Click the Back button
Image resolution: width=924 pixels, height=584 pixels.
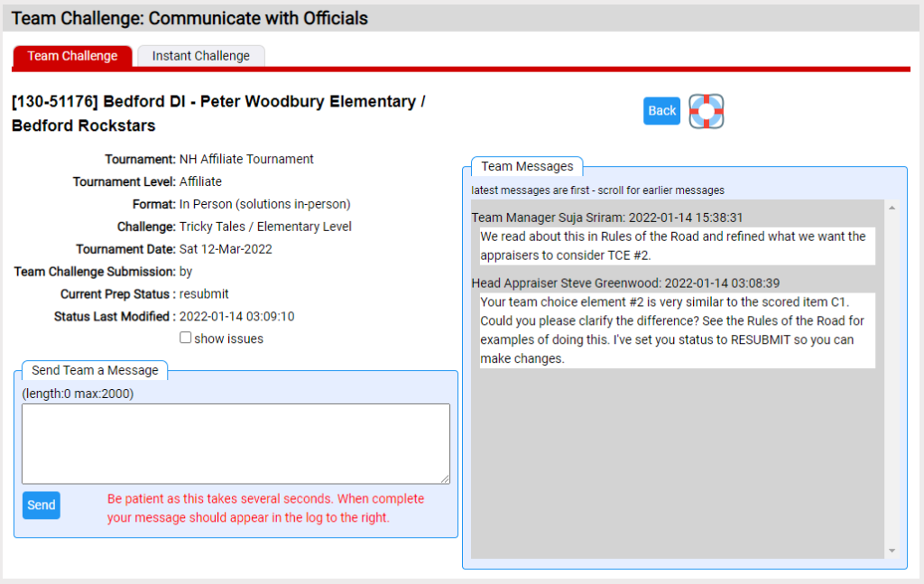pyautogui.click(x=661, y=111)
